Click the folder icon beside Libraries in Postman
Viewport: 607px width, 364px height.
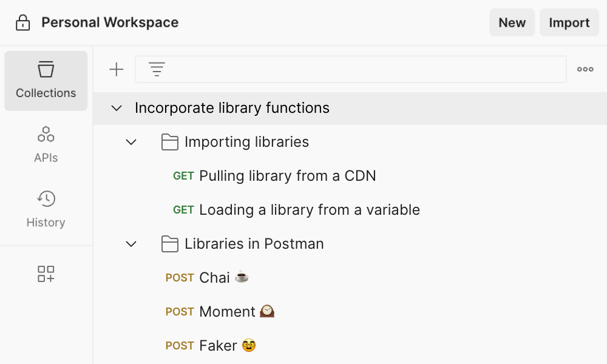click(170, 243)
